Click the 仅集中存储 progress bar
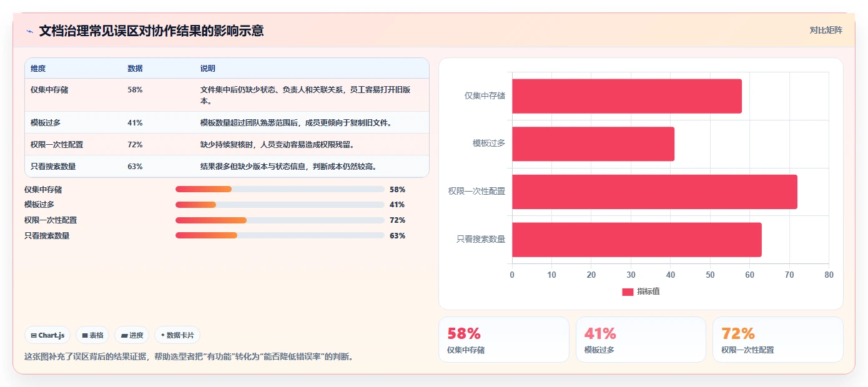868x387 pixels. [280, 189]
